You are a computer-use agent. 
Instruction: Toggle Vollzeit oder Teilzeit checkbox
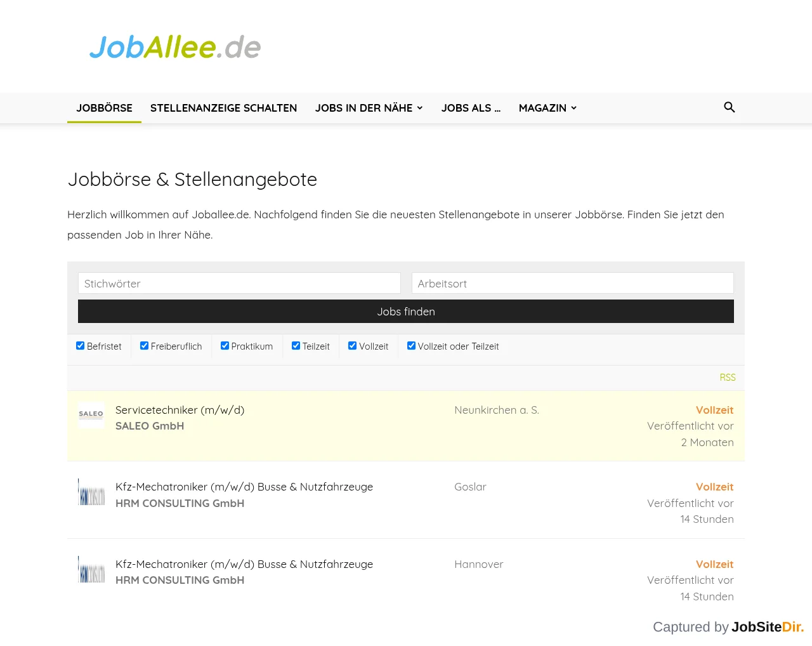(x=411, y=346)
